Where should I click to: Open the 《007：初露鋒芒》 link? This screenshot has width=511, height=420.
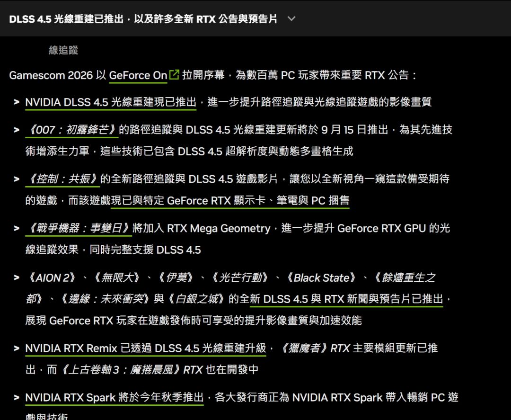72,130
